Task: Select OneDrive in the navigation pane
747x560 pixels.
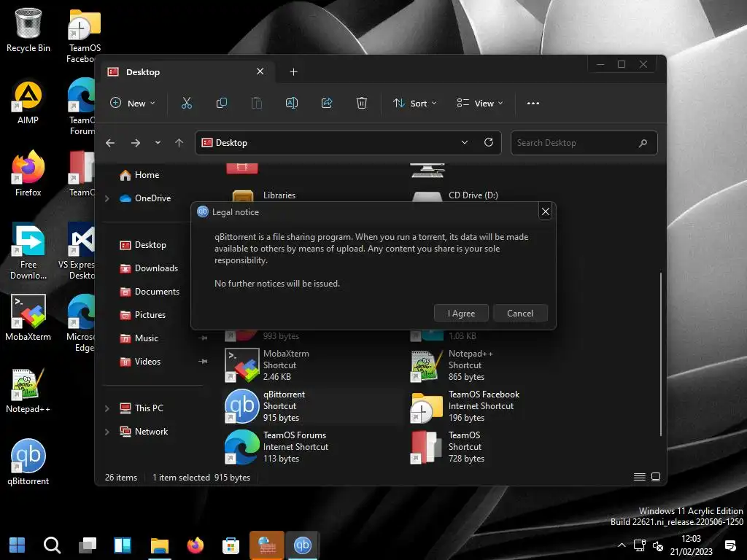Action: coord(145,198)
